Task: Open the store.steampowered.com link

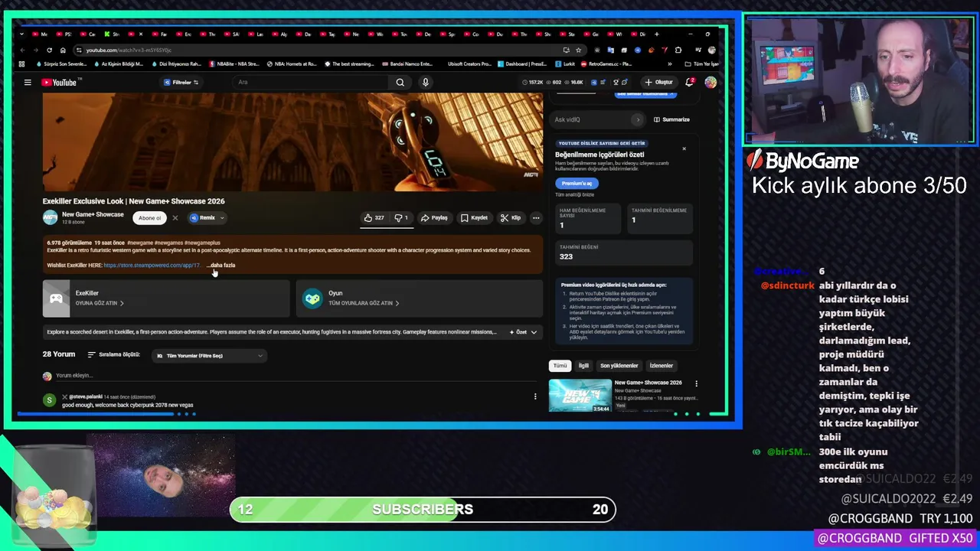Action: [x=152, y=266]
